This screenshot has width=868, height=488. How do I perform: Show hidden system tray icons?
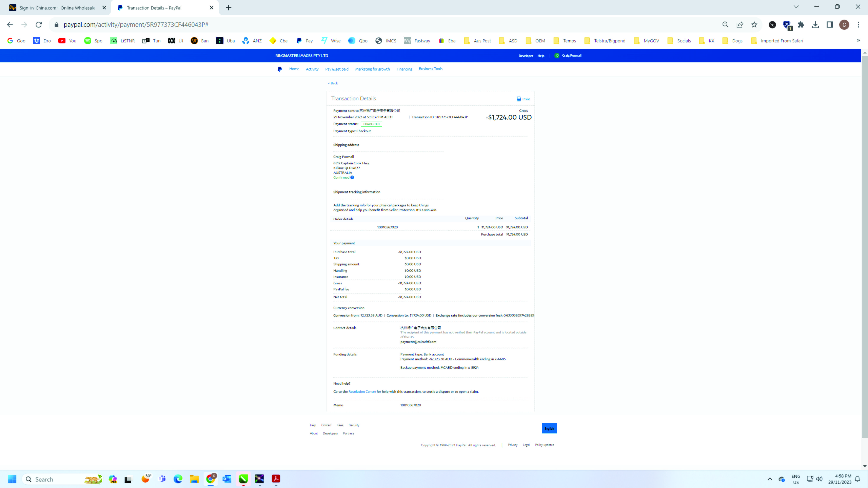coord(770,479)
